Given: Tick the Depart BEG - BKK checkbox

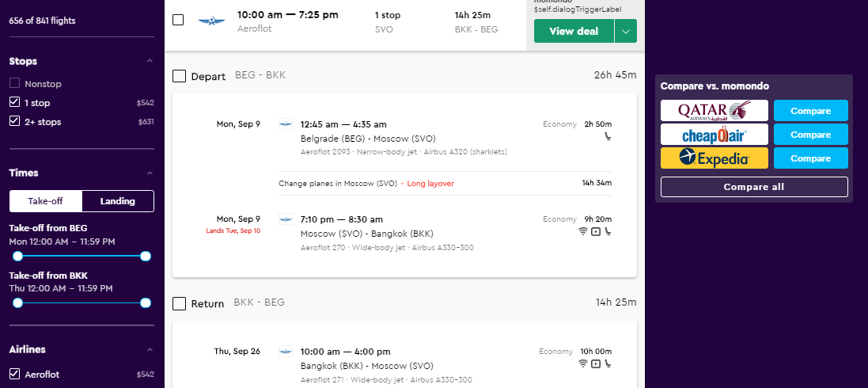Looking at the screenshot, I should pos(179,76).
